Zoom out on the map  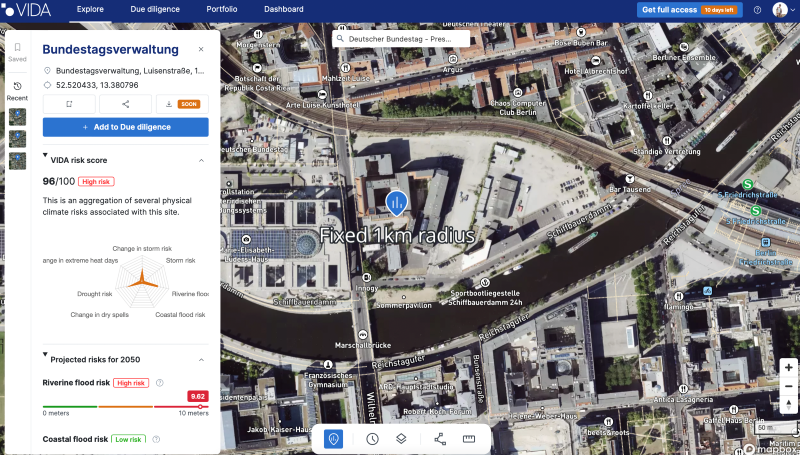click(789, 386)
